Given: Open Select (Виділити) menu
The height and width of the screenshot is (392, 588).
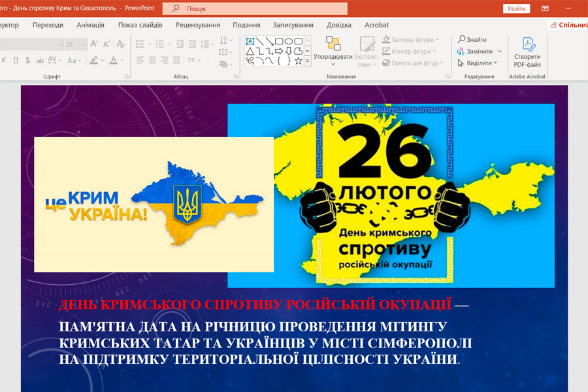Looking at the screenshot, I should click(478, 63).
